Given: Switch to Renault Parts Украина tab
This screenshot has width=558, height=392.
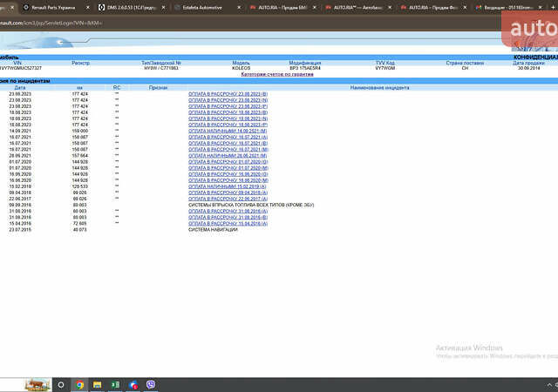Looking at the screenshot, I should [x=52, y=7].
